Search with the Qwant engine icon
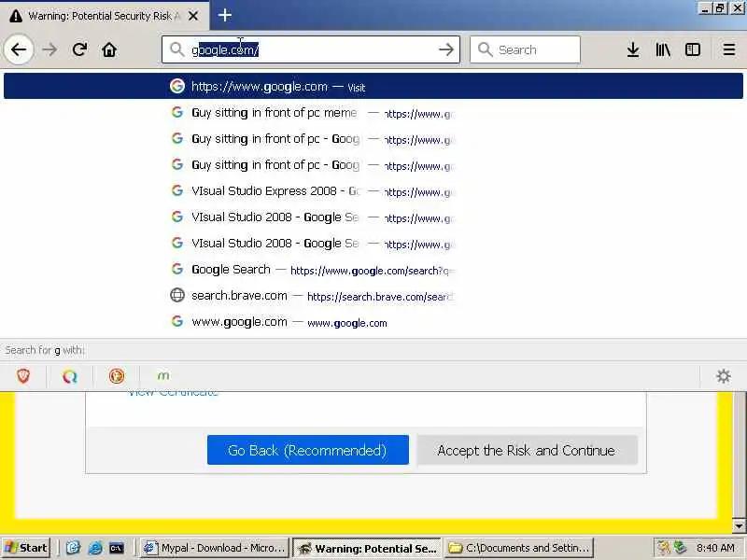This screenshot has height=560, width=747. click(x=70, y=376)
